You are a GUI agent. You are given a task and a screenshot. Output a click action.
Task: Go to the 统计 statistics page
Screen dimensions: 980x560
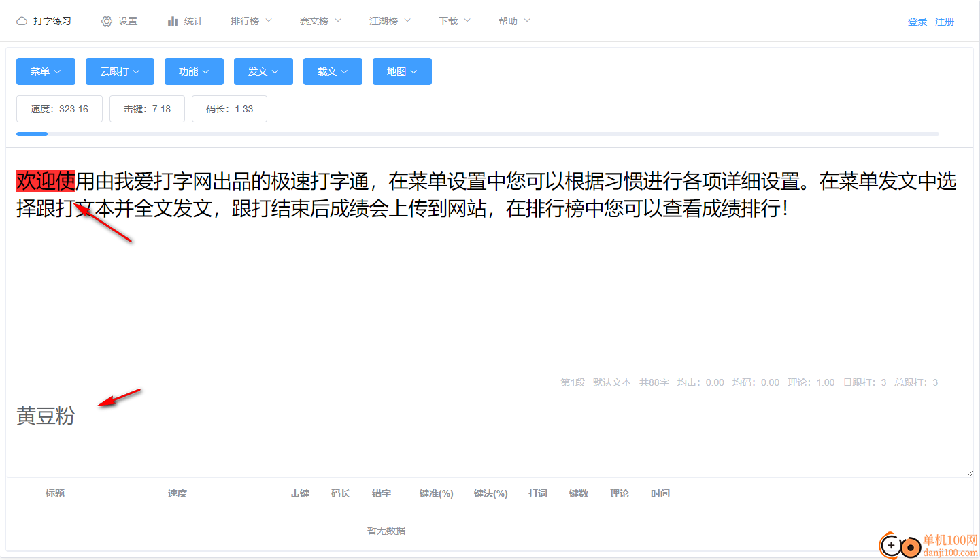pyautogui.click(x=185, y=21)
